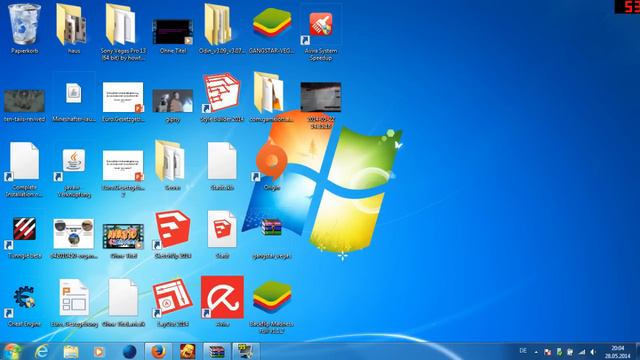Launch the Cheat Engine shortcut
This screenshot has height=360, width=640.
pos(24,305)
